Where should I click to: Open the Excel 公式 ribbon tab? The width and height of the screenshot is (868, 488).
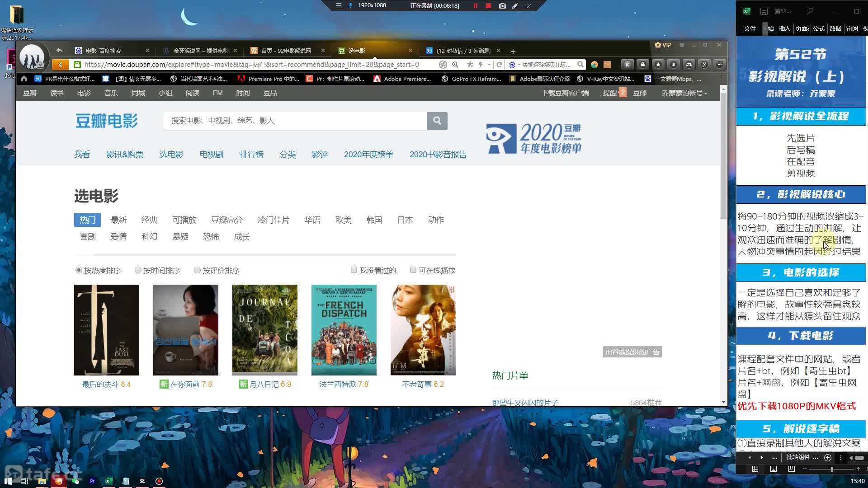(819, 28)
